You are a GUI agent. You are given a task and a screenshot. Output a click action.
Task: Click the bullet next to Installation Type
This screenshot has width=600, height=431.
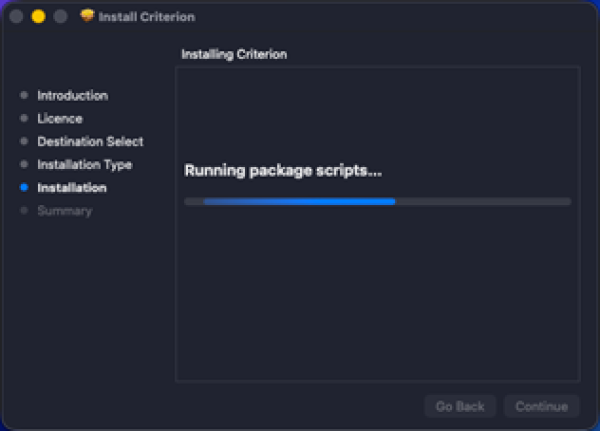pyautogui.click(x=23, y=165)
